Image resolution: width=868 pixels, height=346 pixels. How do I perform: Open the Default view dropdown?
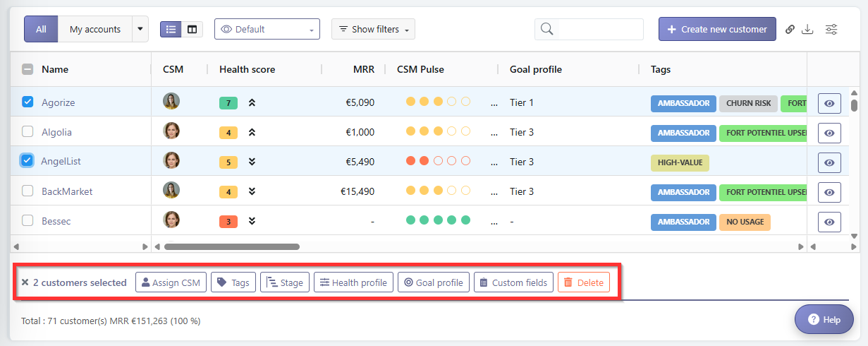(x=267, y=29)
